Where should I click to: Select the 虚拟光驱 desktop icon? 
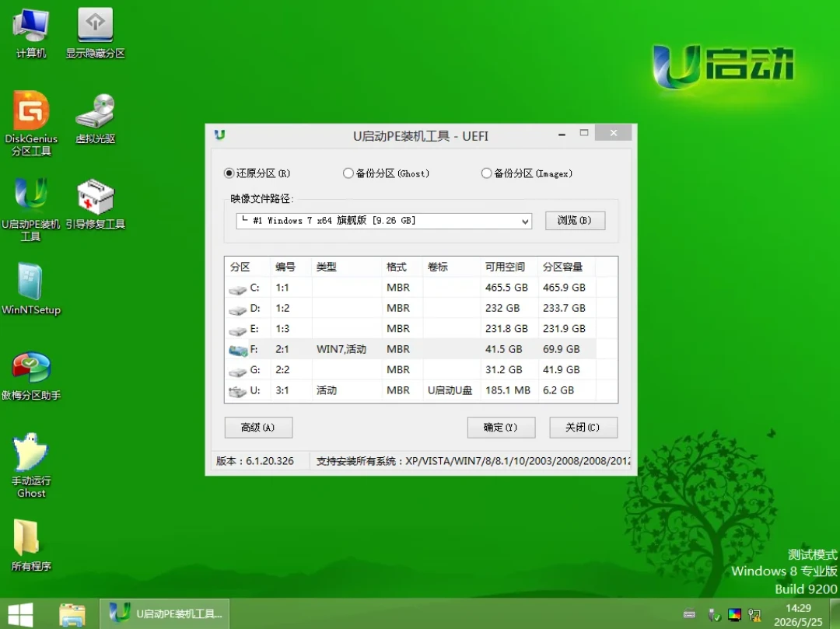coord(96,119)
